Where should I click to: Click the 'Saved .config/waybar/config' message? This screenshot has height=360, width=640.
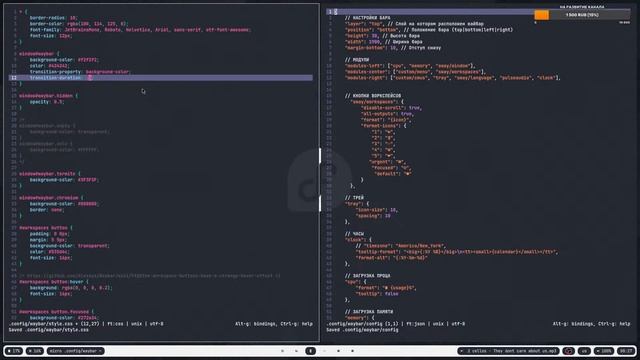click(x=362, y=330)
